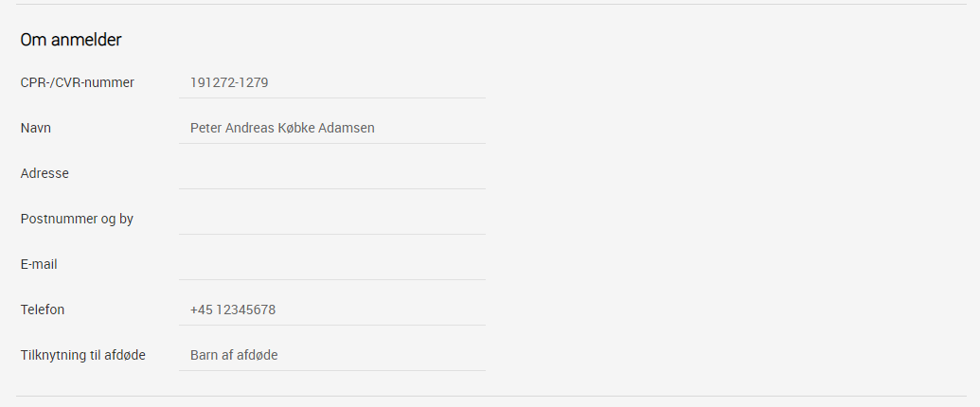The width and height of the screenshot is (980, 407).
Task: Click the empty E-mail field
Action: (x=332, y=264)
